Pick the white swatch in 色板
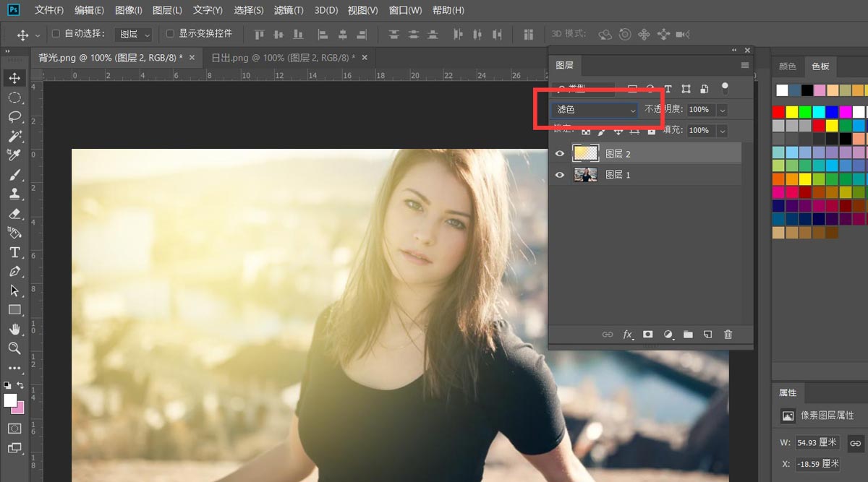The width and height of the screenshot is (868, 482). pyautogui.click(x=782, y=90)
